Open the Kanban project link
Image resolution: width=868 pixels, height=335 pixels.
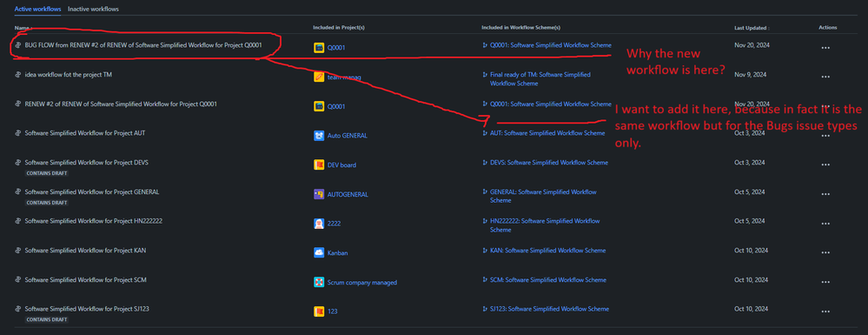click(337, 253)
